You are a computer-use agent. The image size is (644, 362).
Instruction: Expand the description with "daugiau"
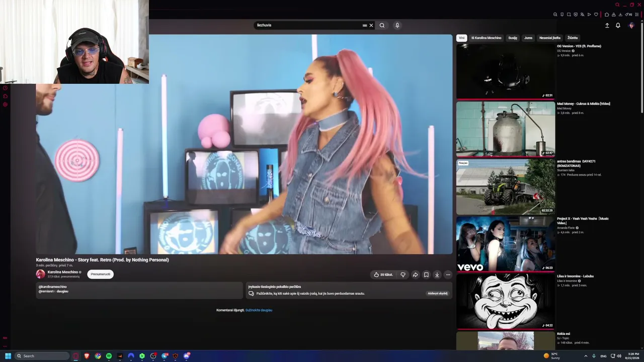pos(62,291)
